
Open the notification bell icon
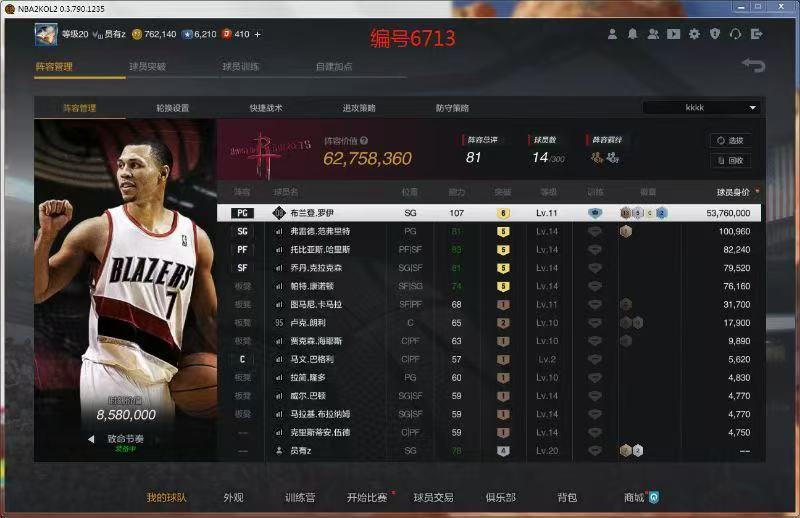[x=633, y=34]
